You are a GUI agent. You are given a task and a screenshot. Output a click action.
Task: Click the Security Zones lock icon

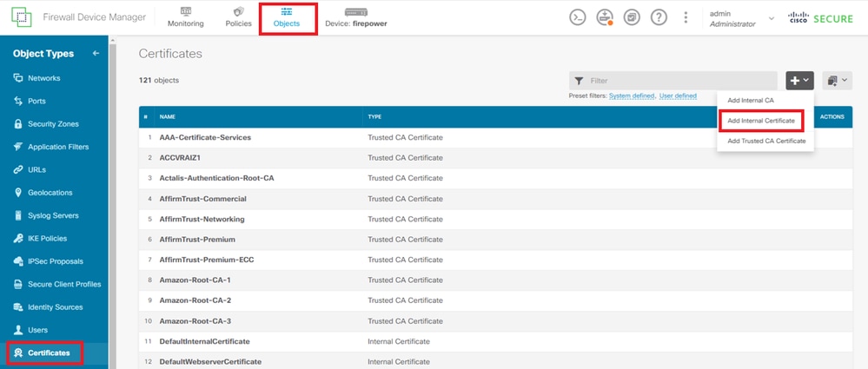[x=18, y=124]
